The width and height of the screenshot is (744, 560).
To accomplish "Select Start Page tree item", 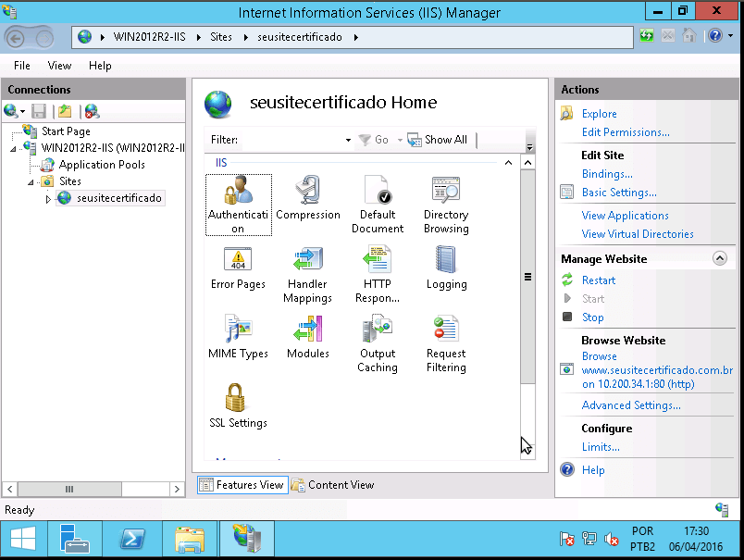I will tap(66, 131).
